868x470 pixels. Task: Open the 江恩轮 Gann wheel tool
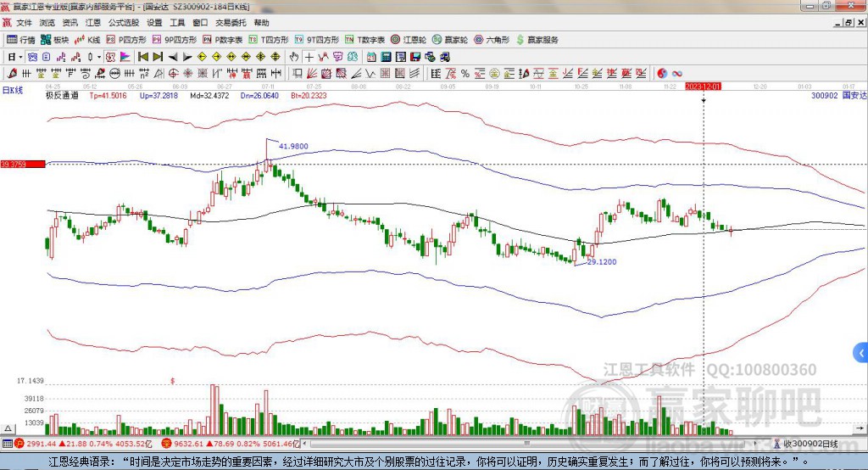pos(409,40)
